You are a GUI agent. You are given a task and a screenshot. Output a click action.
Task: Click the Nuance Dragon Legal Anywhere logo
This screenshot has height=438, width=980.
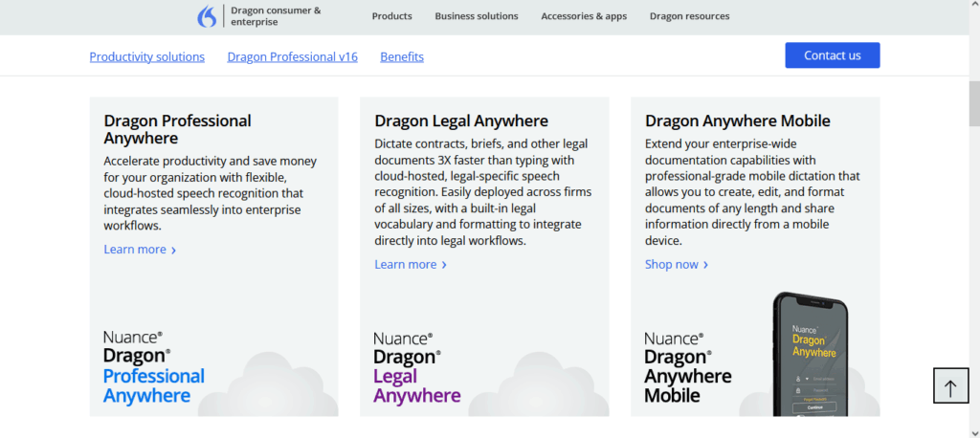[417, 367]
